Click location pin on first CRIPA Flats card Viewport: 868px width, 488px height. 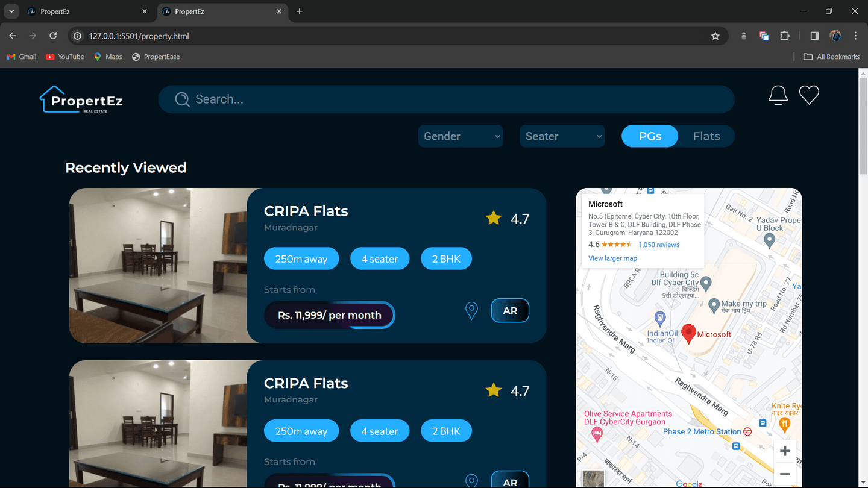[471, 311]
